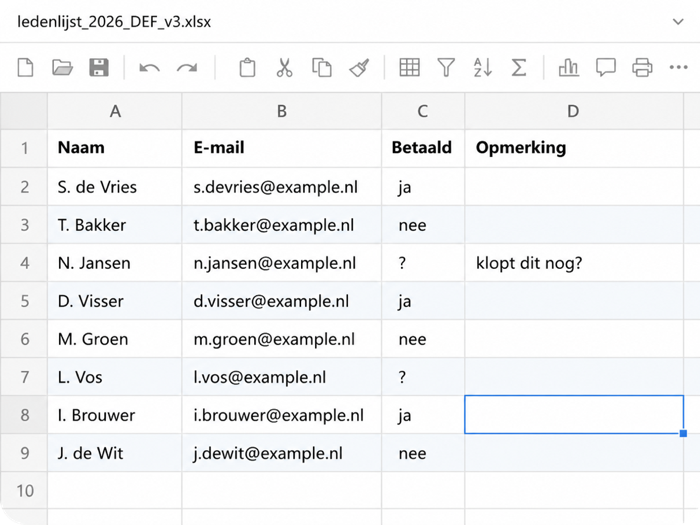Screen dimensions: 700x525
Task: Select cell containing 'S. de Vries'
Action: tap(115, 187)
